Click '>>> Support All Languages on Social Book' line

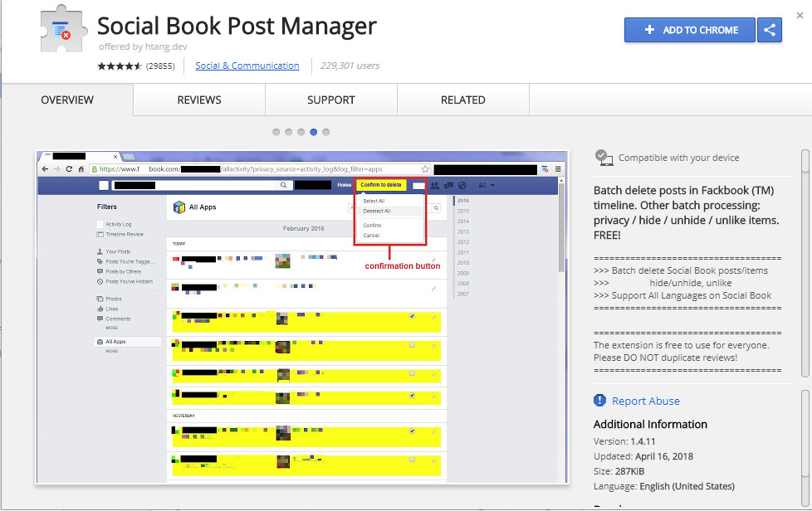coord(682,295)
